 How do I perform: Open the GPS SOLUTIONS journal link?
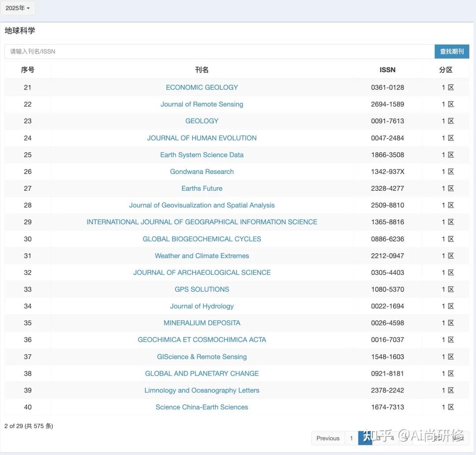[x=202, y=289]
